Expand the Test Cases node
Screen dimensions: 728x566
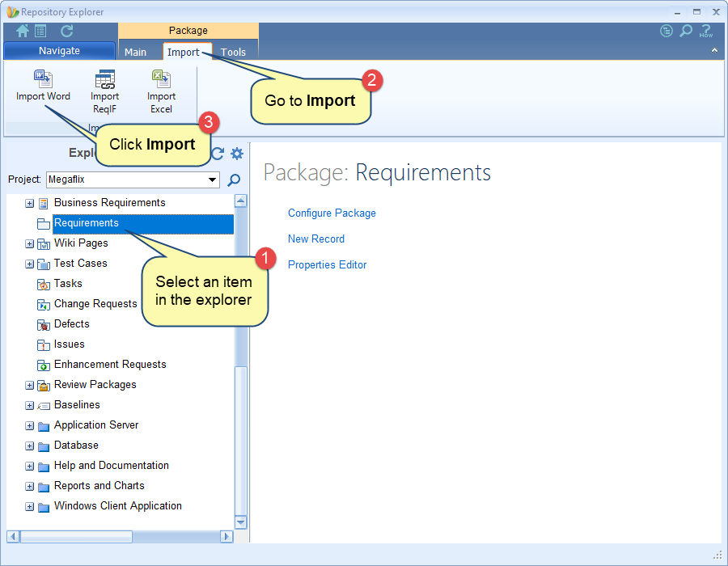point(29,264)
